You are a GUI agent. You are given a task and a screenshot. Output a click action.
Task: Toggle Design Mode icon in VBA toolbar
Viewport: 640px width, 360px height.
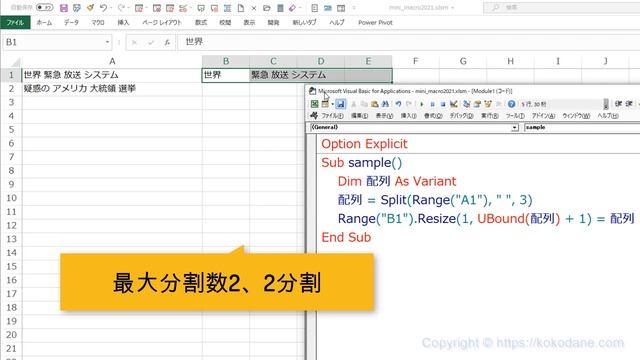coord(453,104)
